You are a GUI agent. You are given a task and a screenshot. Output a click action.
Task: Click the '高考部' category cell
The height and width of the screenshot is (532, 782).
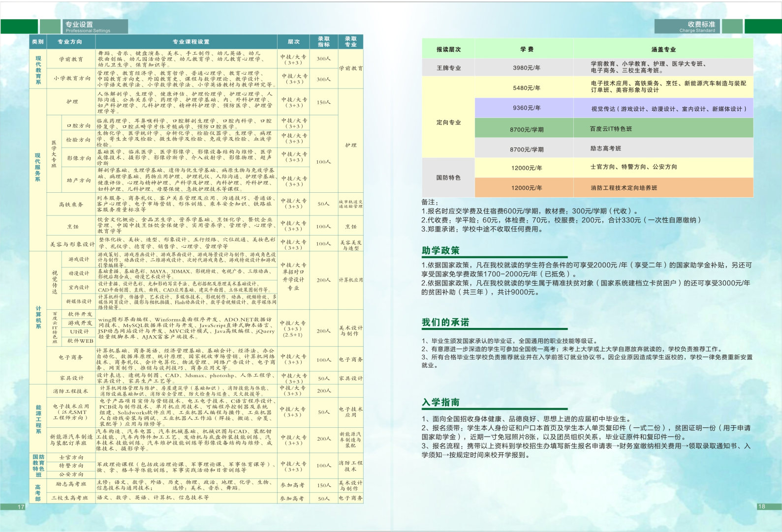(38, 492)
